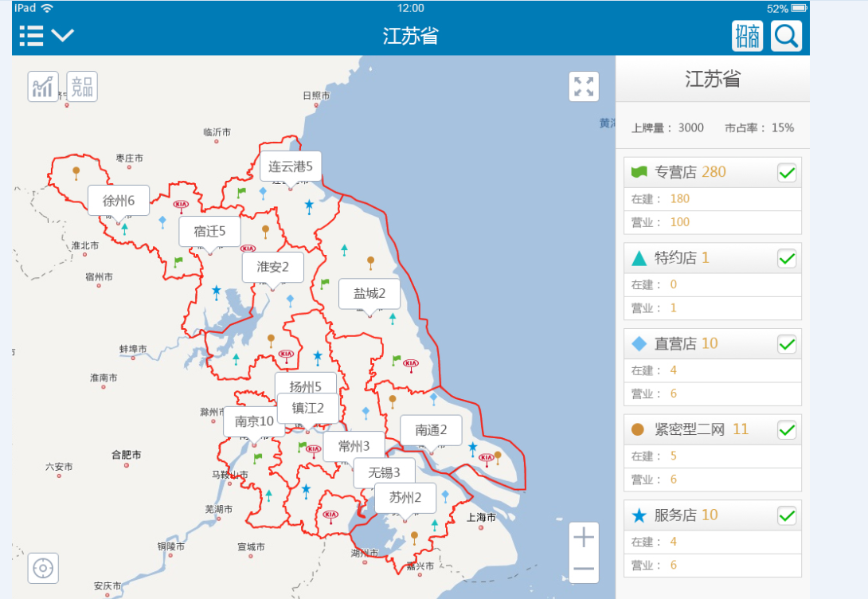Toggle the 特约店 checkbox
The height and width of the screenshot is (599, 868).
[787, 259]
